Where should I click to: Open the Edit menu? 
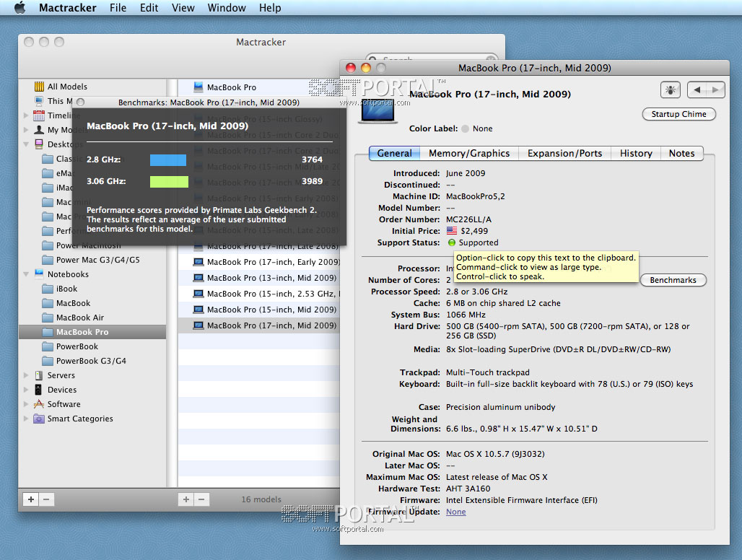click(x=149, y=8)
